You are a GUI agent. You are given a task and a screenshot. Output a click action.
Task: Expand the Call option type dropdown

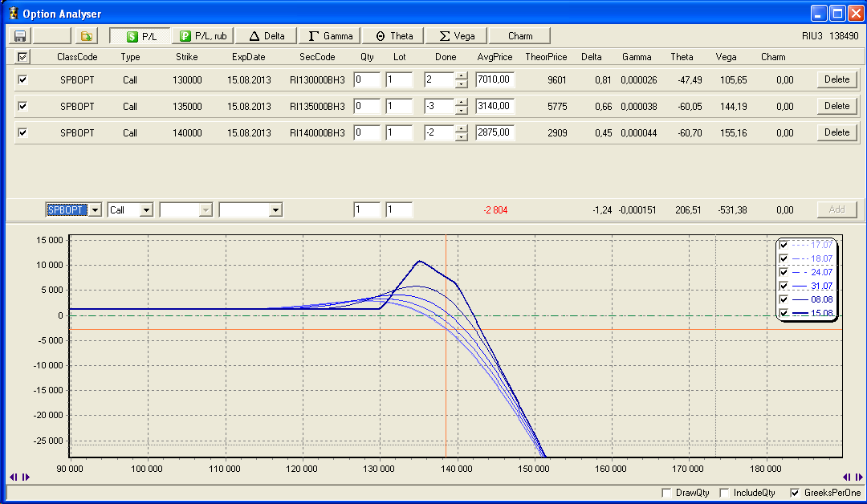[146, 210]
